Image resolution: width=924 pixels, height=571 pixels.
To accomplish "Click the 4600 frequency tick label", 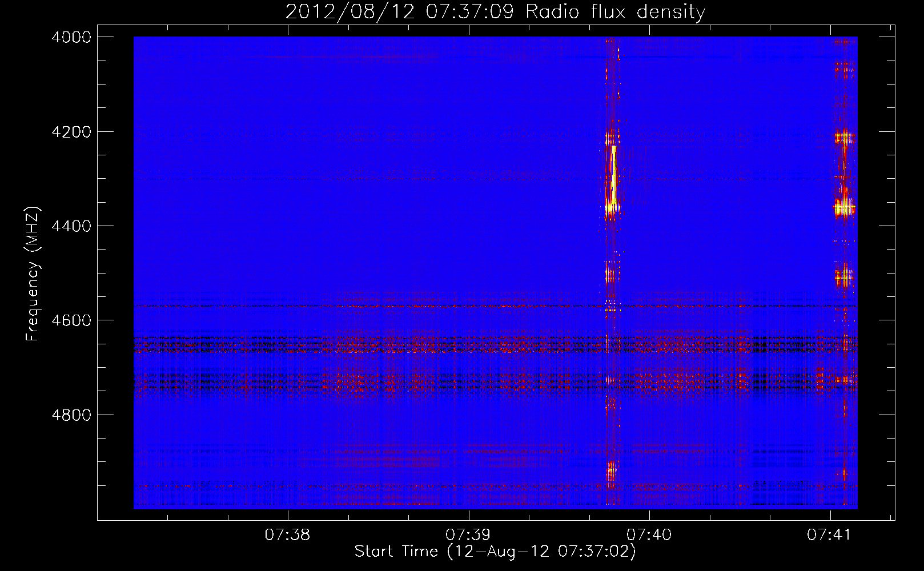I will pos(71,320).
